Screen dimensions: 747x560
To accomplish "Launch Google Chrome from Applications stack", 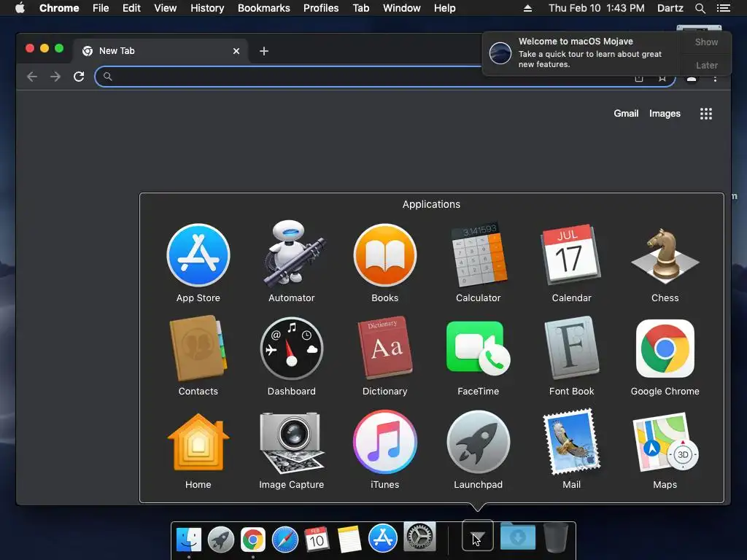I will [665, 349].
